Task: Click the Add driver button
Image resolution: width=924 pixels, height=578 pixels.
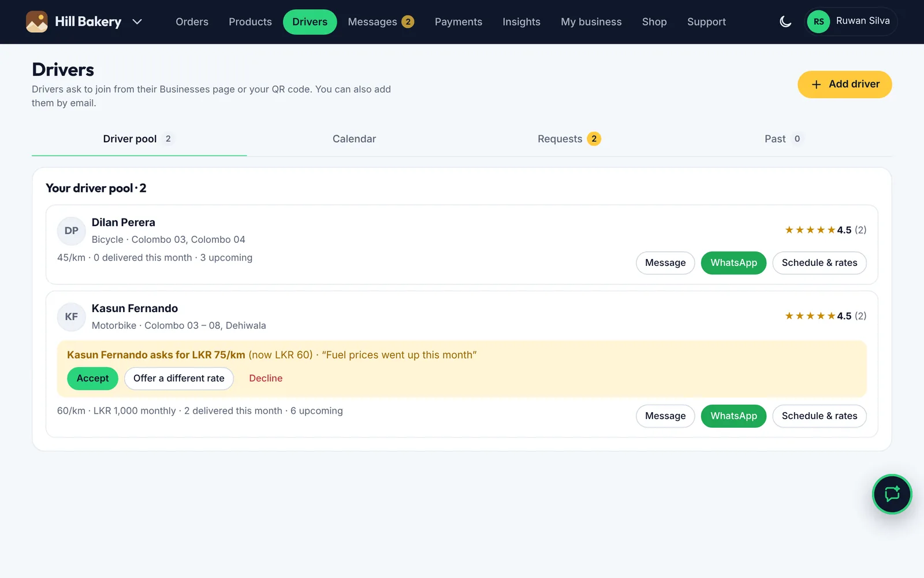Action: [x=844, y=84]
